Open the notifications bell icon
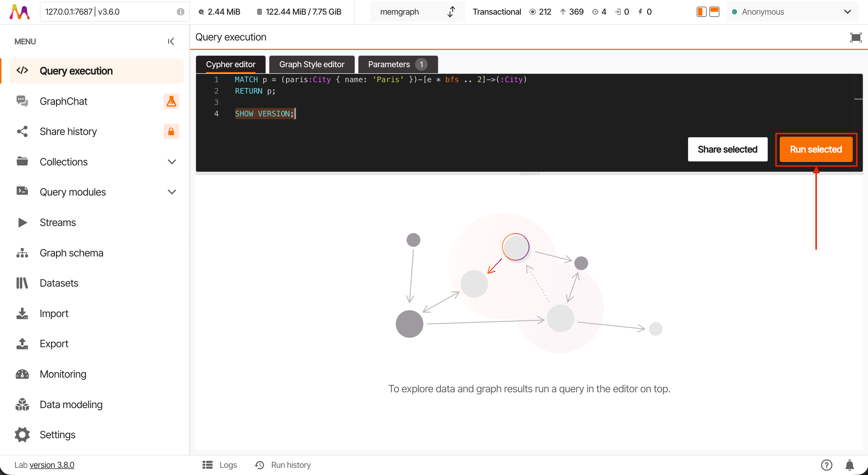The image size is (868, 475). click(x=850, y=465)
